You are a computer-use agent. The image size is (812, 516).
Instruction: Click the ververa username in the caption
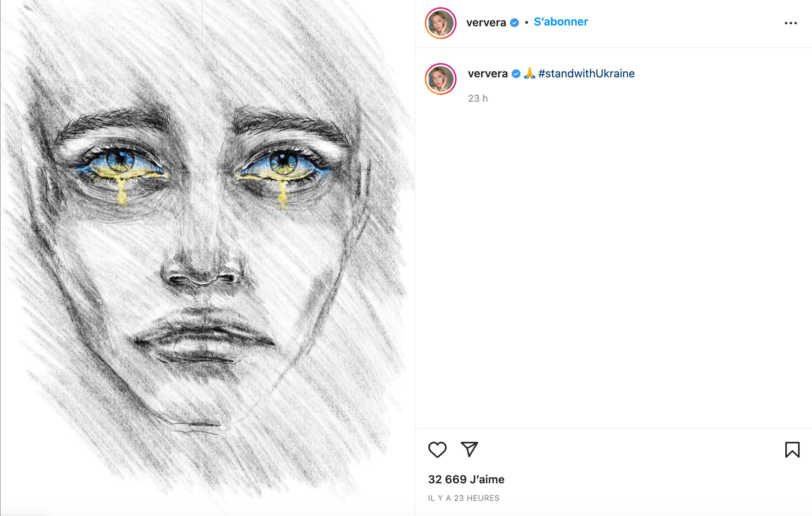[x=488, y=74]
